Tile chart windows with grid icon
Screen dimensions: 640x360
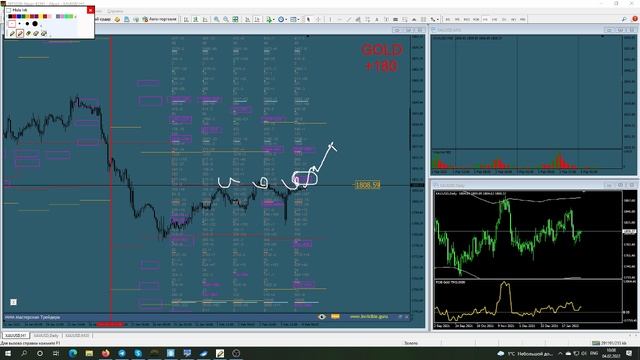pos(235,19)
